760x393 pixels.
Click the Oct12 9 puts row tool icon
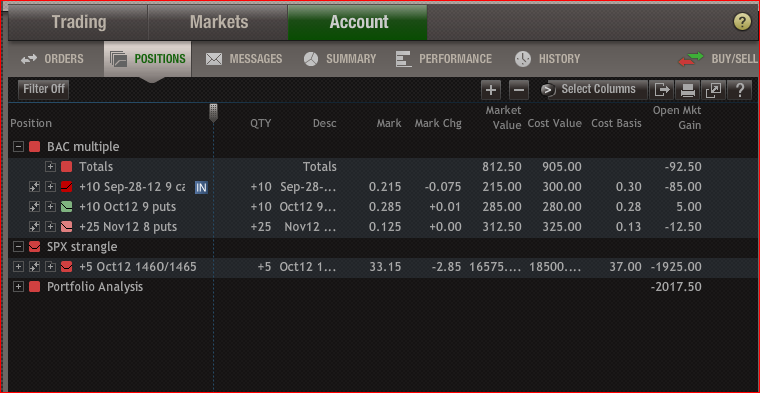click(34, 207)
